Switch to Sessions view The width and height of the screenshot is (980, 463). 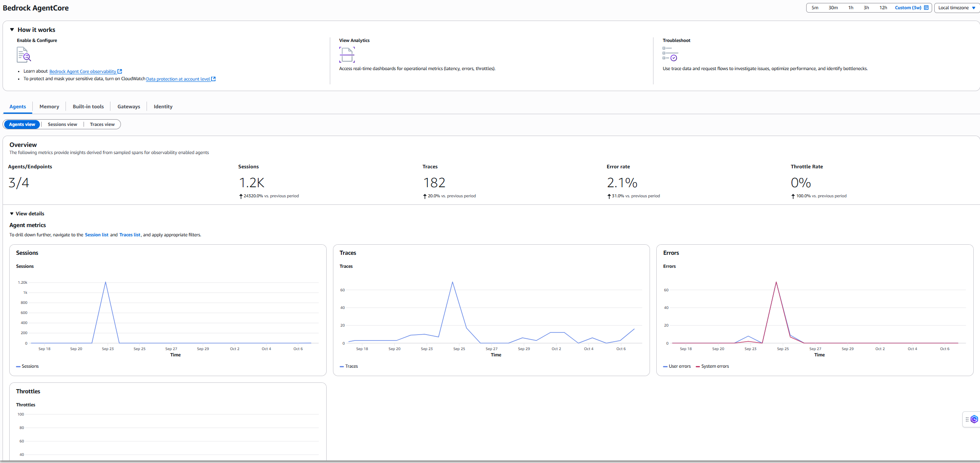pyautogui.click(x=62, y=124)
